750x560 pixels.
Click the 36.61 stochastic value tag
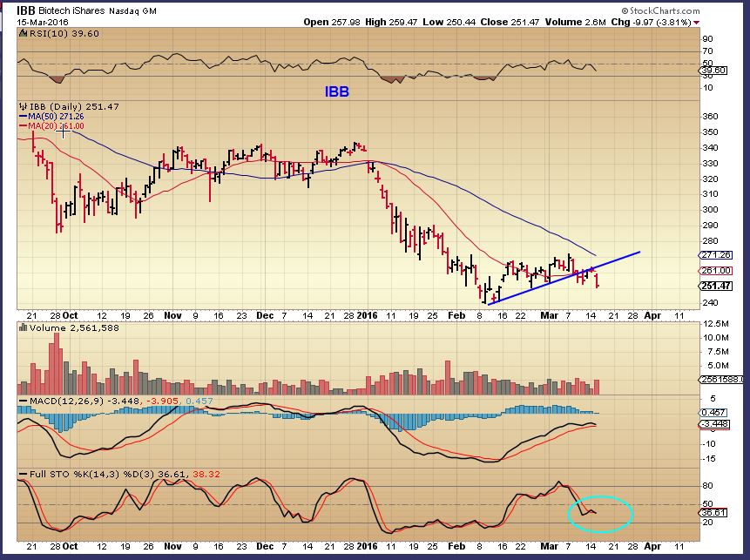click(x=713, y=512)
